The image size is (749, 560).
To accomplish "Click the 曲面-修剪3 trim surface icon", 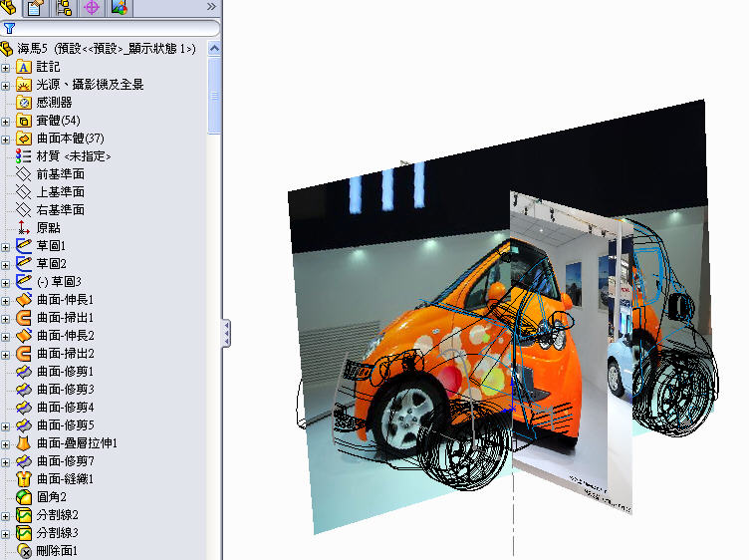I will [x=24, y=389].
